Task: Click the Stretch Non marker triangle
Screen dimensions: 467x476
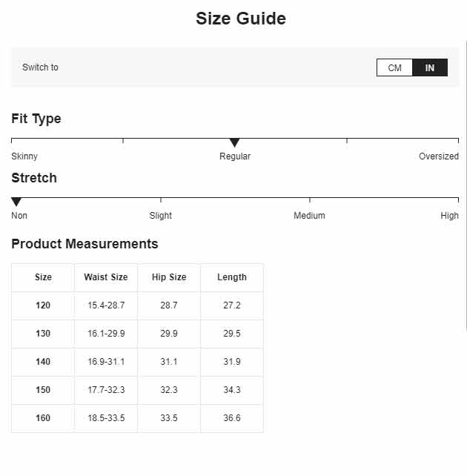Action: point(16,202)
